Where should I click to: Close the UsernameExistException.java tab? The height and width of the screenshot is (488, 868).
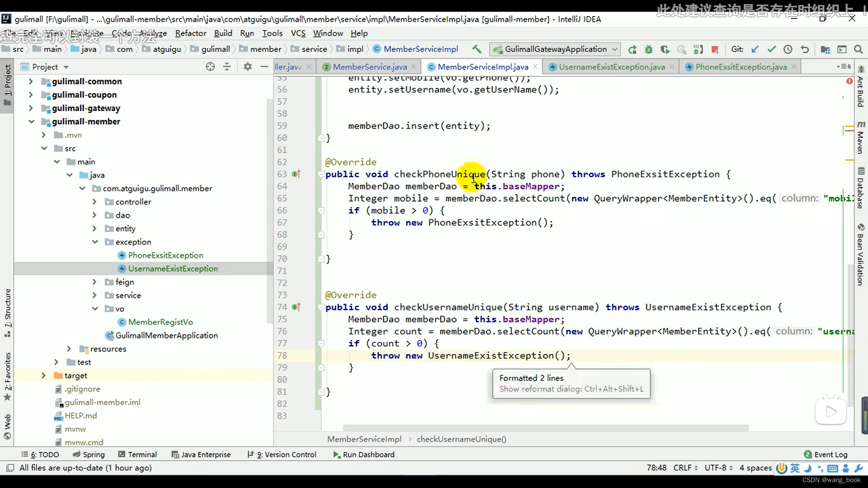[672, 67]
